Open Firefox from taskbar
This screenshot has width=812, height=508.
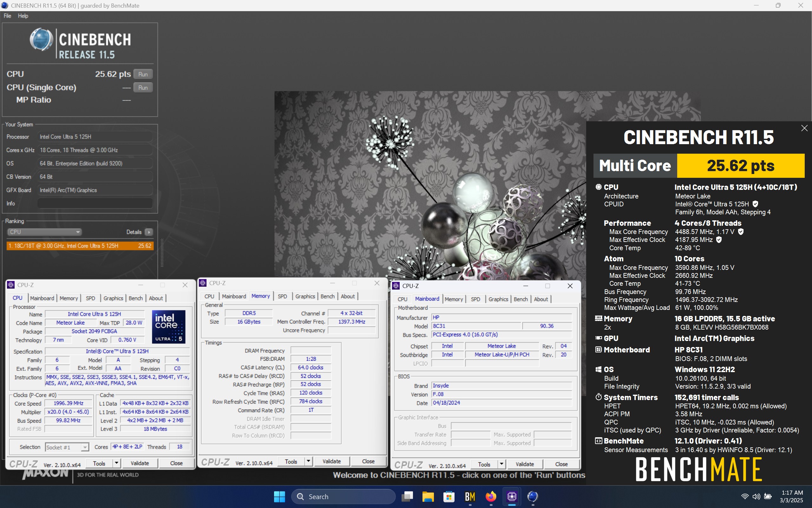point(491,496)
